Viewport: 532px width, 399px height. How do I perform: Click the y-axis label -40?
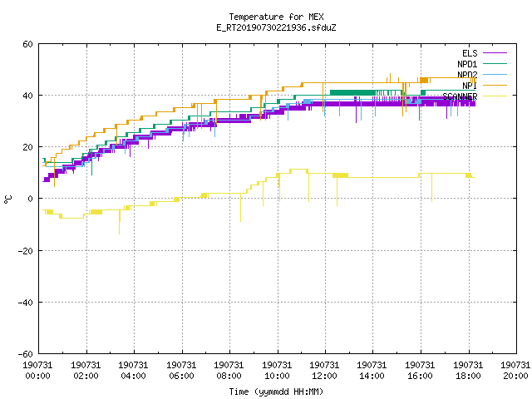coord(26,303)
